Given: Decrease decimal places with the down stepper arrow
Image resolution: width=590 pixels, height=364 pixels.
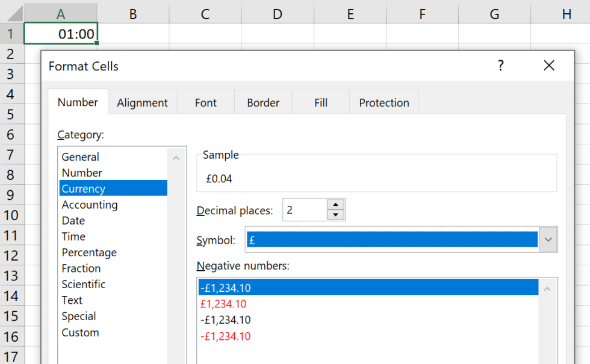Looking at the screenshot, I should (x=335, y=214).
